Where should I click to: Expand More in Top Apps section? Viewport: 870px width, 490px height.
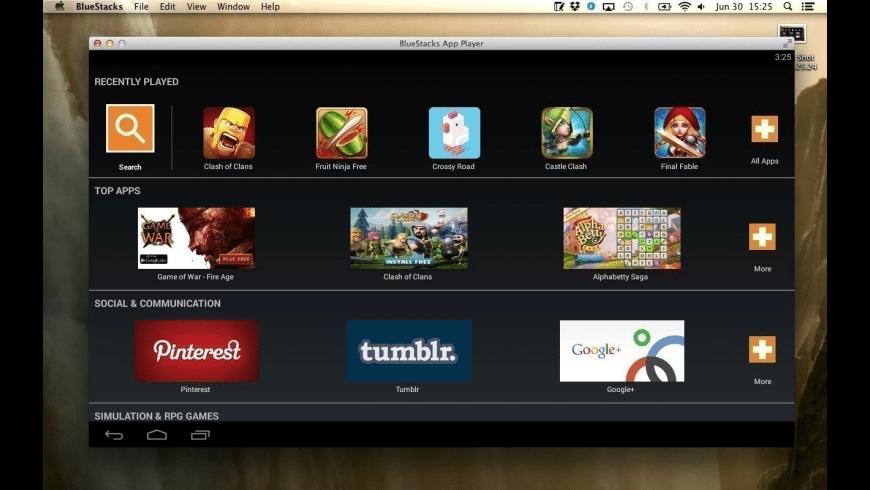(762, 237)
